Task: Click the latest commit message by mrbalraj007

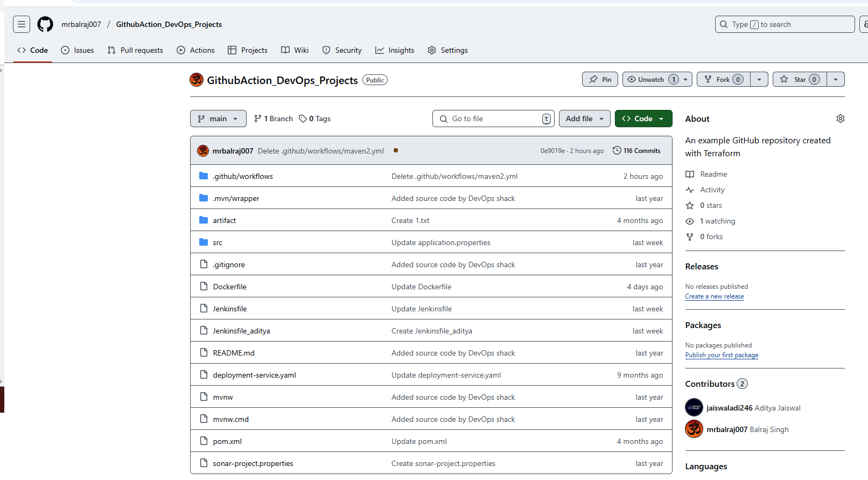Action: [321, 151]
